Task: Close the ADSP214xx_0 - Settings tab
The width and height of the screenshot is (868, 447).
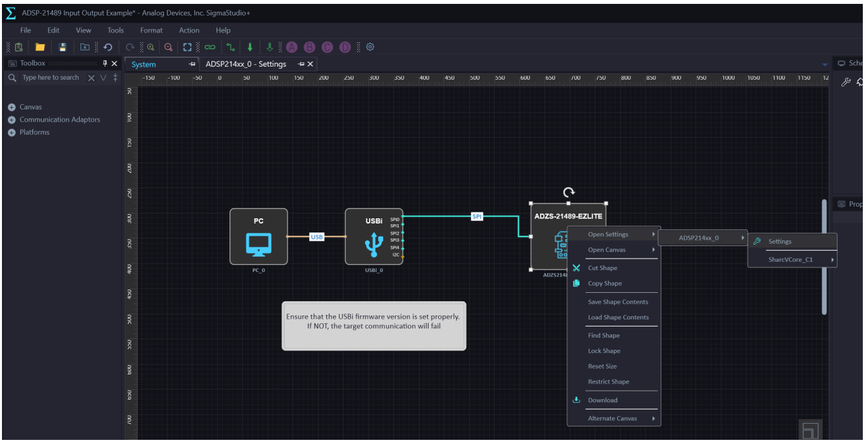Action: [311, 64]
